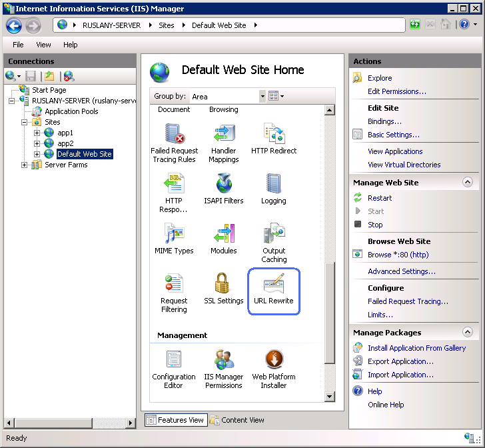Click the Bindings... link

click(384, 121)
